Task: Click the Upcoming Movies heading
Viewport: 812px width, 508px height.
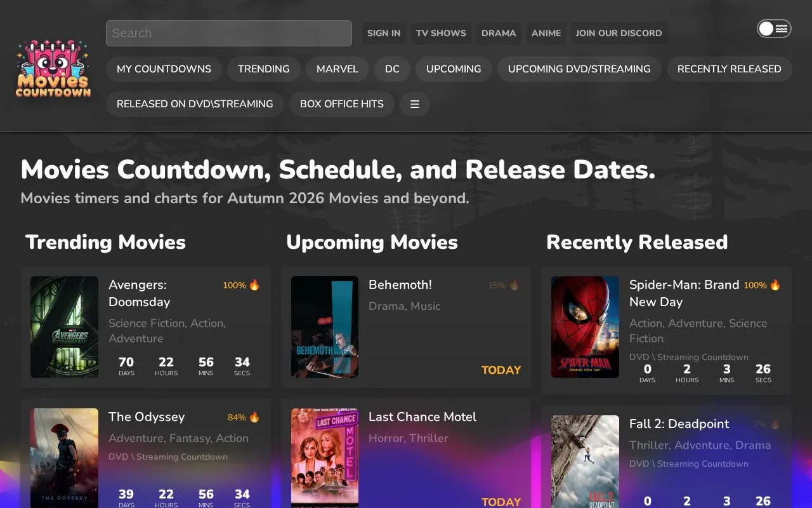Action: pyautogui.click(x=372, y=242)
